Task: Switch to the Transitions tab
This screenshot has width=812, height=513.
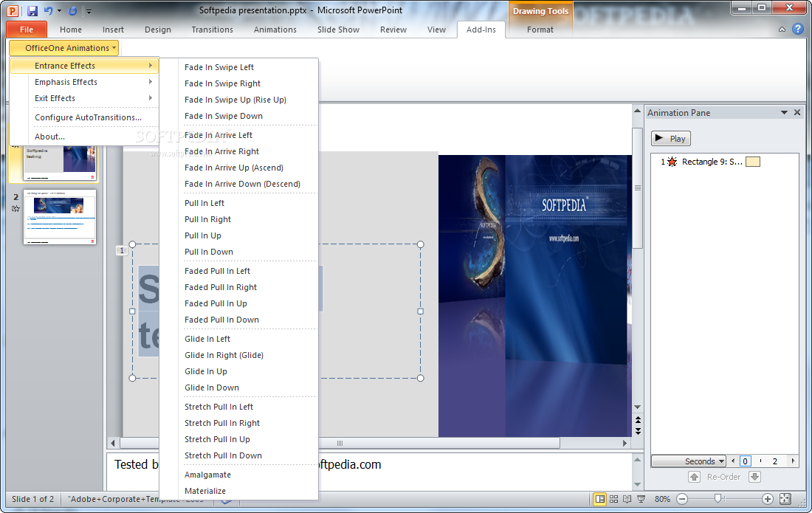Action: point(213,30)
